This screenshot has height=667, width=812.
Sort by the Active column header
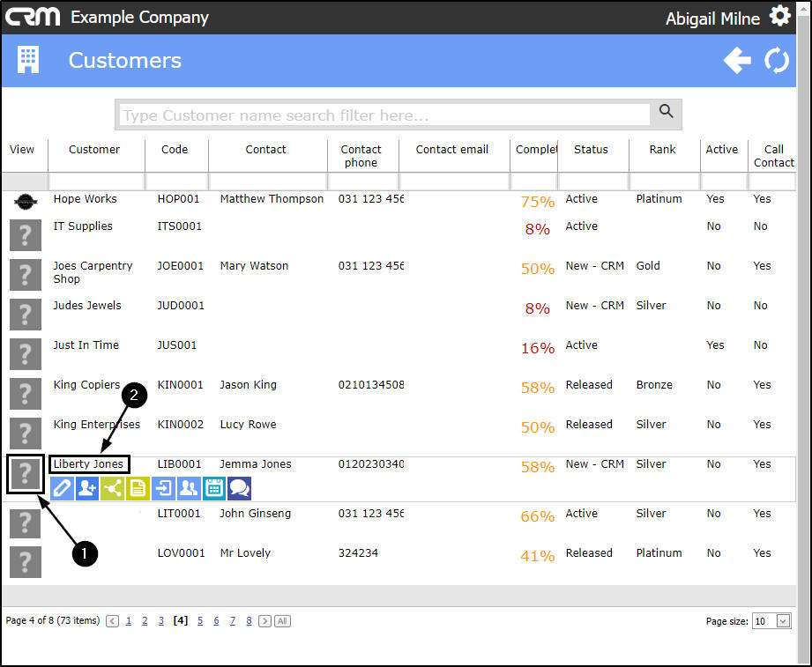pyautogui.click(x=721, y=150)
